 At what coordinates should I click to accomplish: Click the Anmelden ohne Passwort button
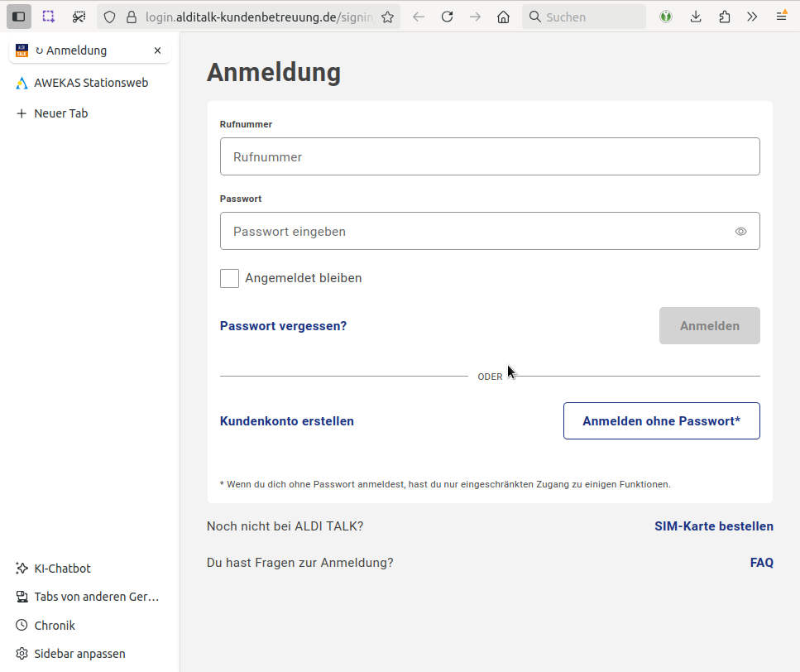tap(661, 421)
